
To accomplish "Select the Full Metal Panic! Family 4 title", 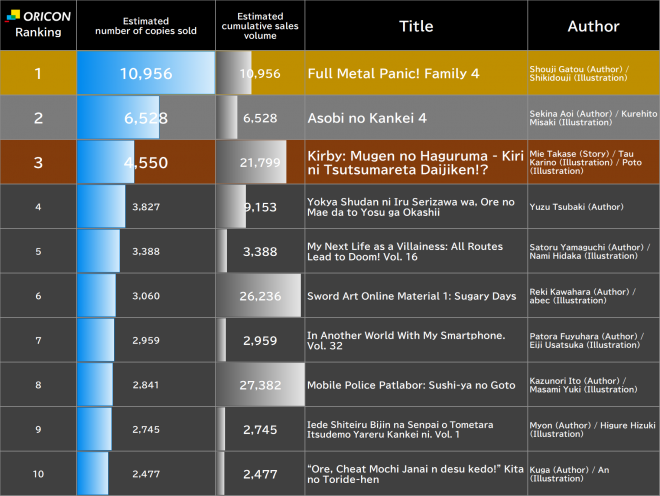I will pyautogui.click(x=393, y=73).
